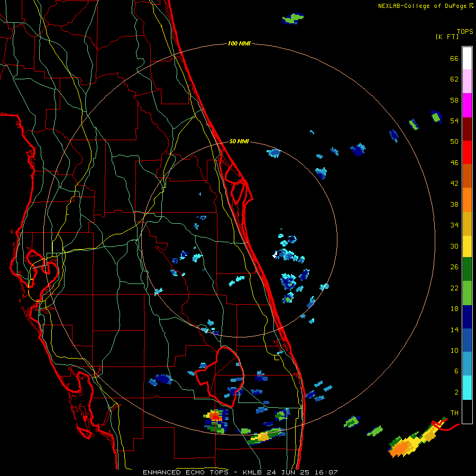
Task: Click the legend value 22
Action: pos(454,288)
